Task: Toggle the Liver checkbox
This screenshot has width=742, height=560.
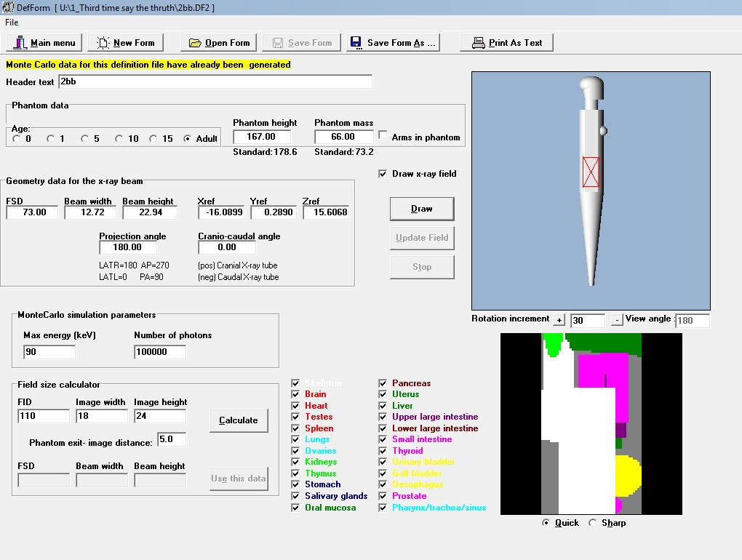Action: pos(383,406)
